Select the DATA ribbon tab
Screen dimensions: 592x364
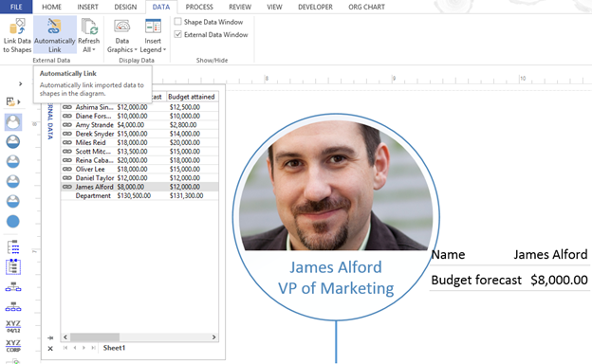[161, 7]
